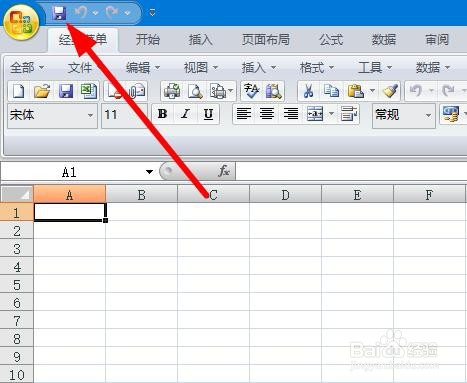Expand the 全部 classic menu
The height and width of the screenshot is (383, 467).
27,68
